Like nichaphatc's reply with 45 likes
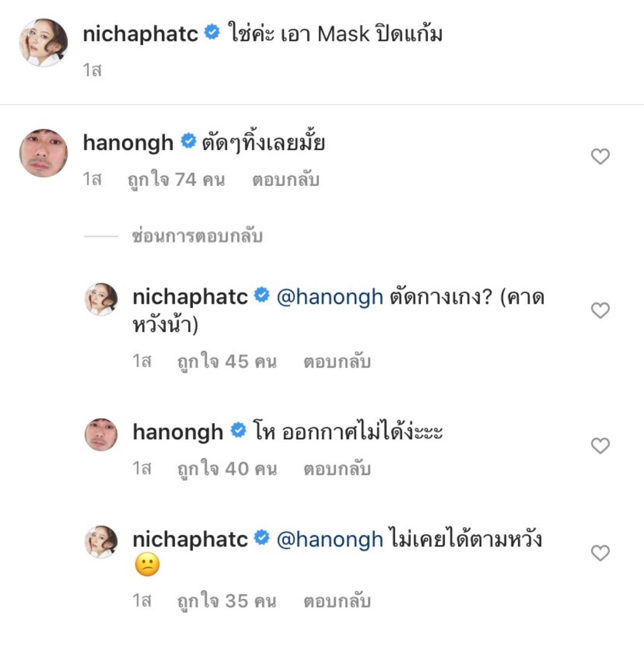This screenshot has height=647, width=644. (600, 310)
